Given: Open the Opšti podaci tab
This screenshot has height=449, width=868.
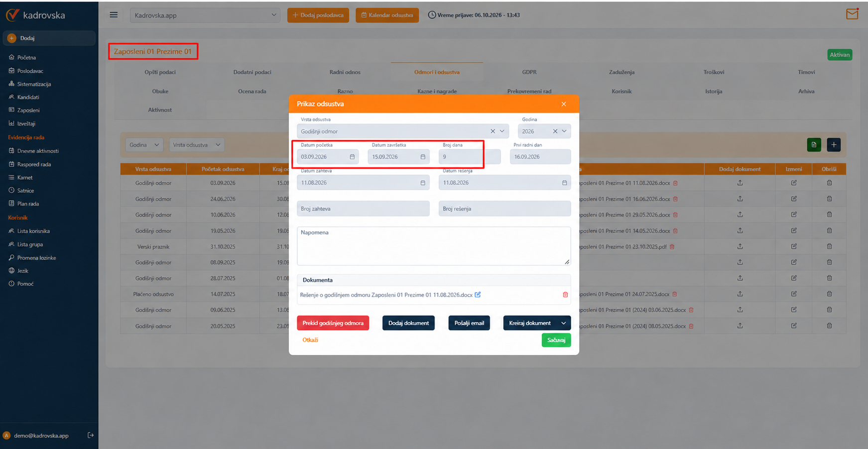Looking at the screenshot, I should pos(160,72).
